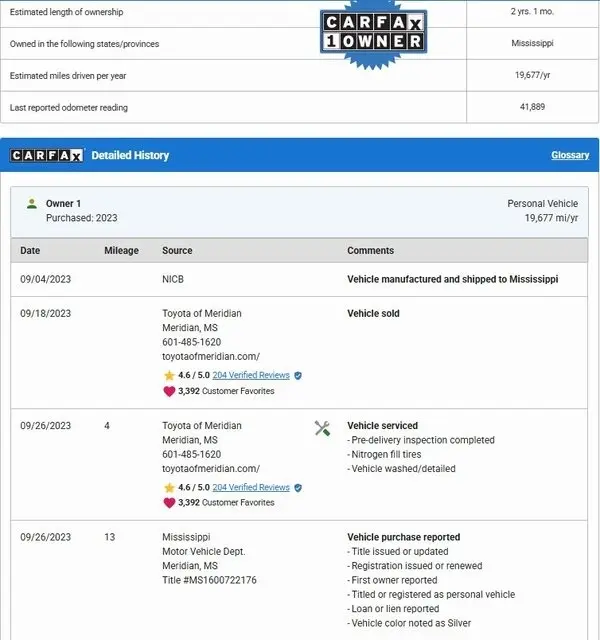Click the Date column header

pos(31,251)
